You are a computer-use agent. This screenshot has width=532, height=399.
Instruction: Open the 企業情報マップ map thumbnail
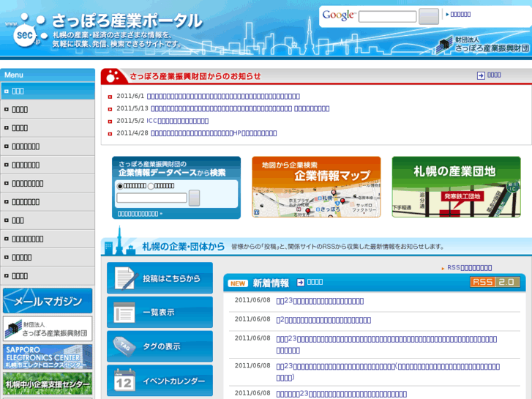coord(316,187)
